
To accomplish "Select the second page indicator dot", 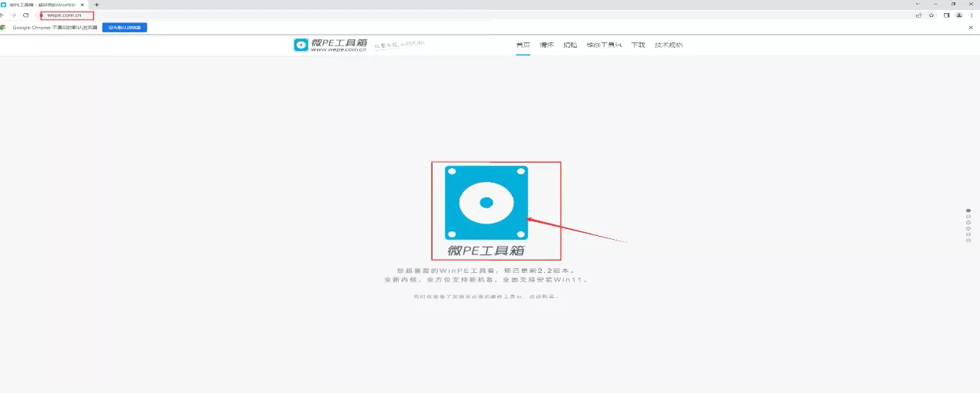I will (968, 216).
